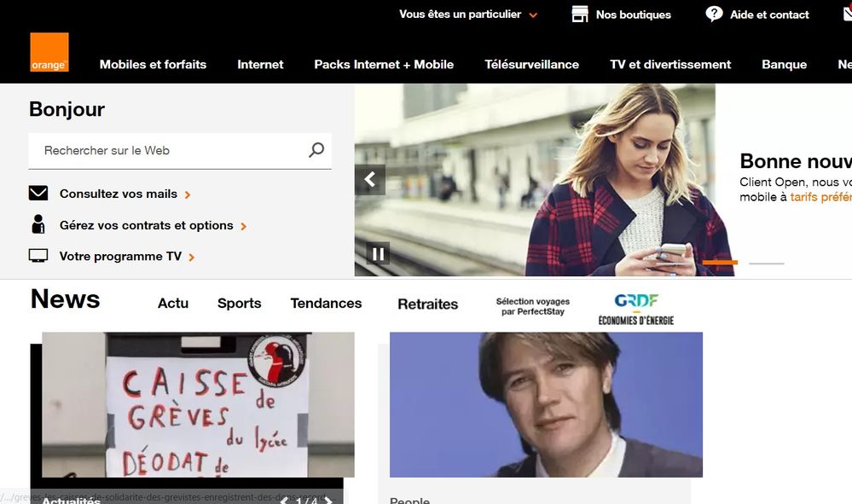Open the 'Consultez vos mails' link
852x504 pixels.
[x=119, y=194]
